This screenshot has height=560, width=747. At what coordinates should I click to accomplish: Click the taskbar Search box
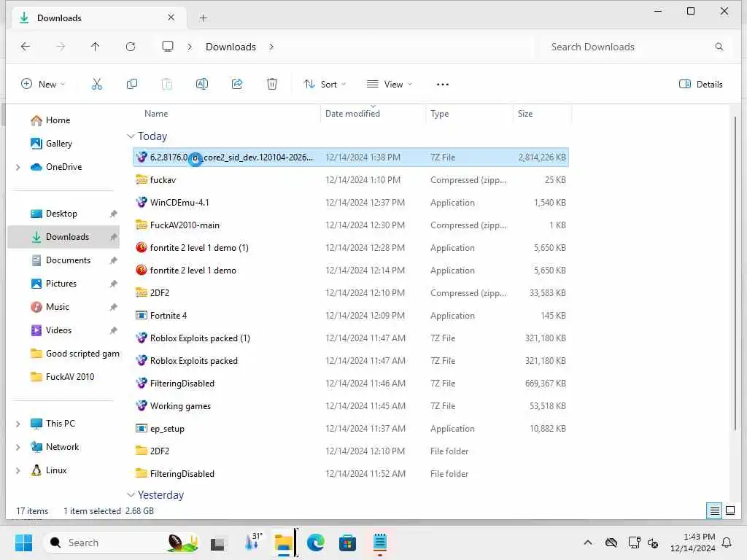point(122,542)
